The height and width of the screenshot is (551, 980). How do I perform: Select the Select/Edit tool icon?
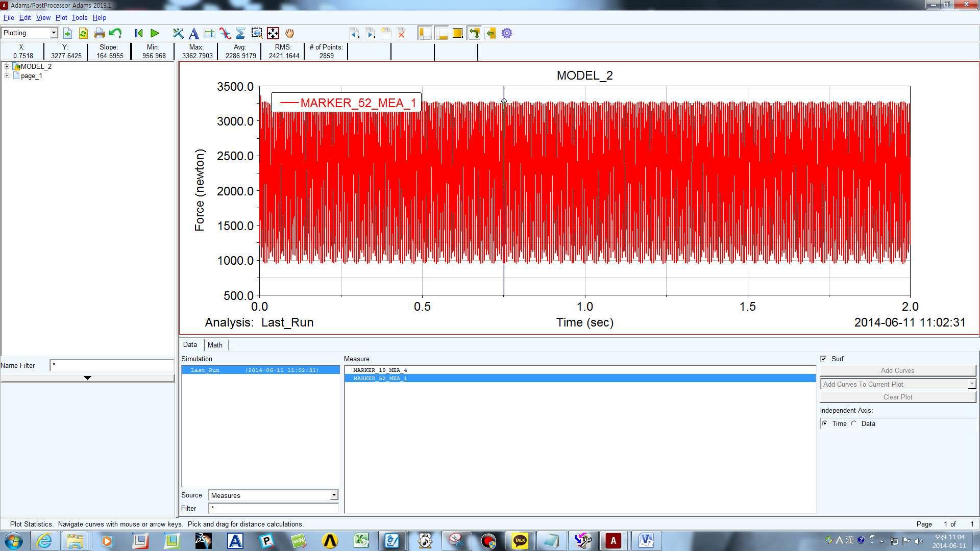click(178, 34)
